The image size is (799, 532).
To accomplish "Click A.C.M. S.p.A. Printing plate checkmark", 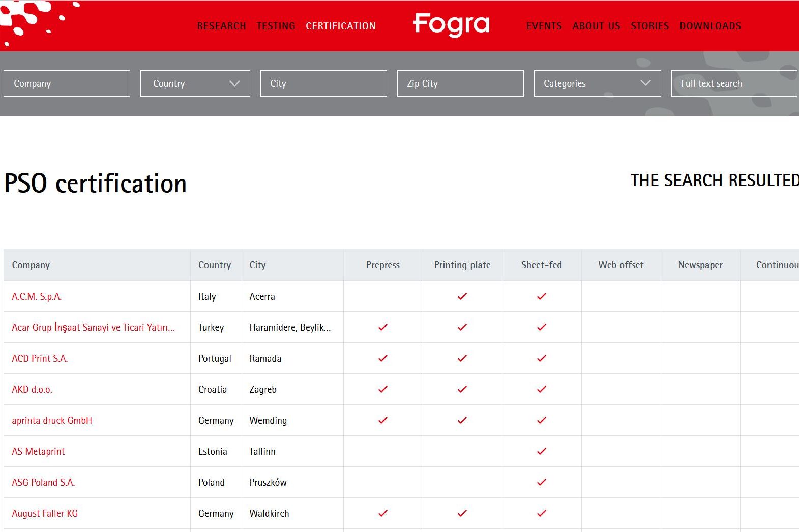I will point(462,296).
